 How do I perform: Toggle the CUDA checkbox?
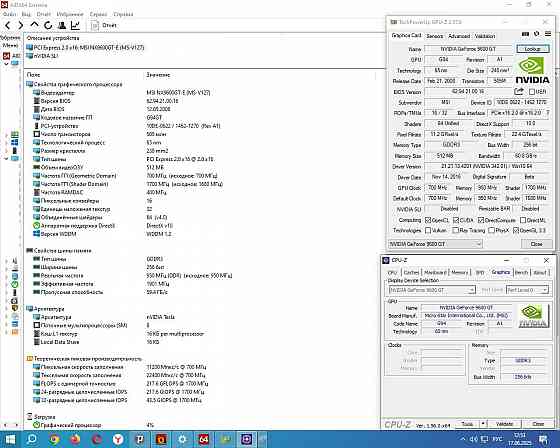455,220
